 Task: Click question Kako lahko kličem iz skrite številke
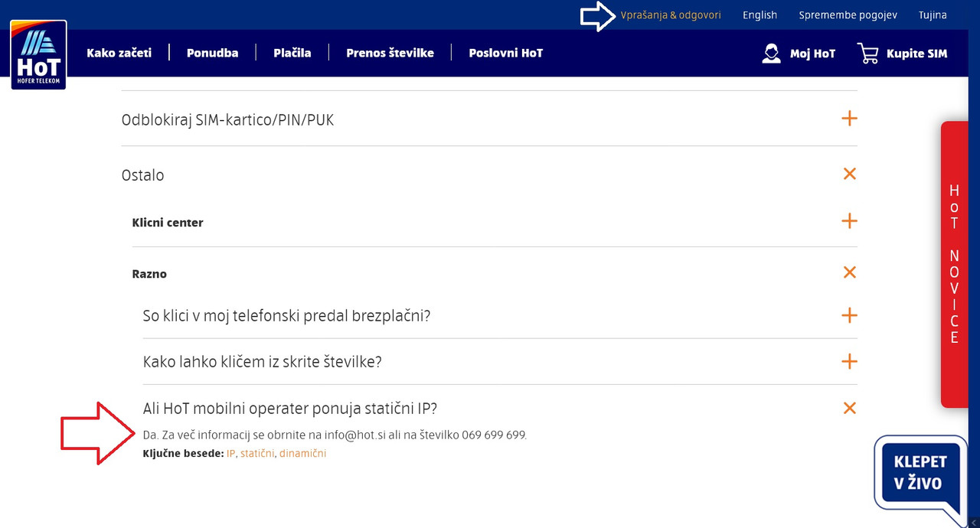click(x=262, y=361)
